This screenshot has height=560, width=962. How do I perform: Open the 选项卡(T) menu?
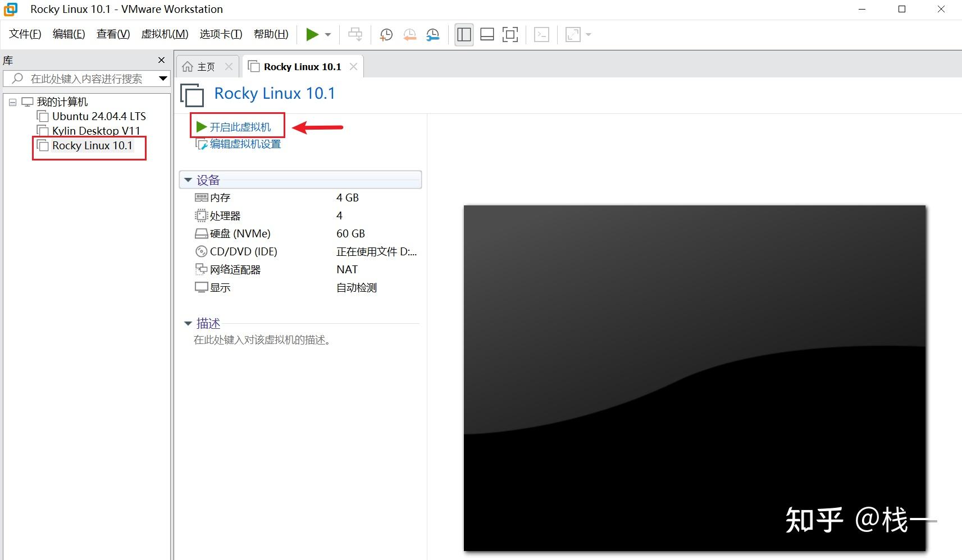pos(221,34)
